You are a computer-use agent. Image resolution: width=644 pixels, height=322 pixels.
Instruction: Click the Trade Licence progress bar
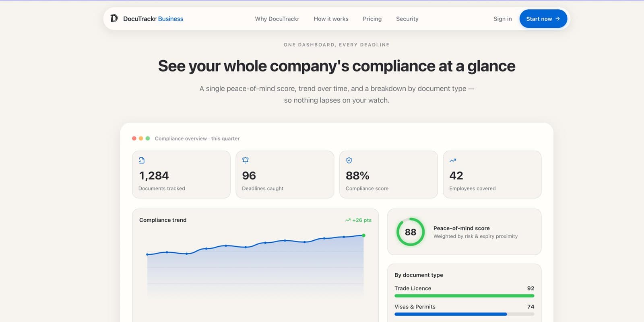click(464, 296)
